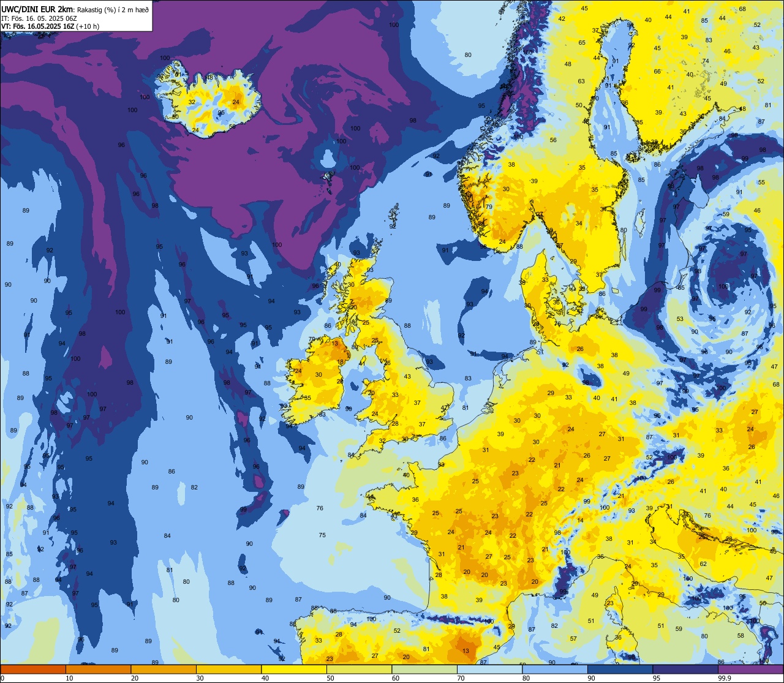Click the purple above-99.9 legend swatch
Image resolution: width=784 pixels, height=683 pixels.
751,669
